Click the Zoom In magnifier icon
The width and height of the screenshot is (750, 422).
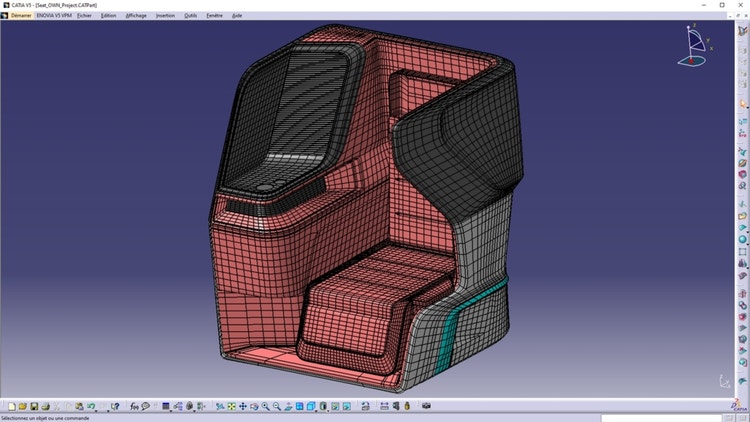tap(265, 407)
